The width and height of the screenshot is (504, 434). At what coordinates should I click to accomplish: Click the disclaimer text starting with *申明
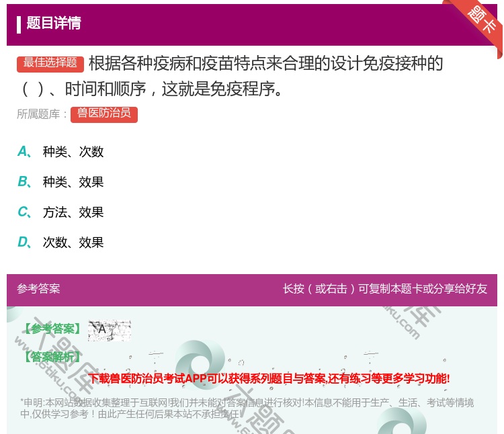point(247,408)
